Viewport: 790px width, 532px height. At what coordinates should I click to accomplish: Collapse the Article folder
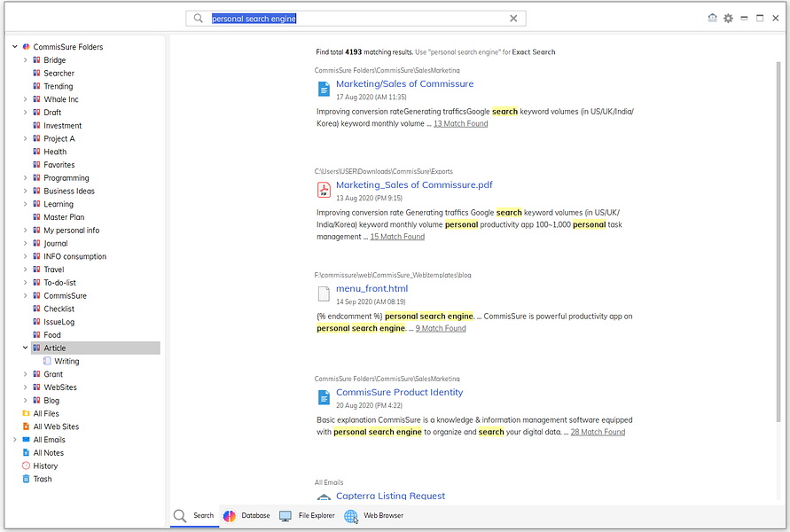(x=25, y=348)
